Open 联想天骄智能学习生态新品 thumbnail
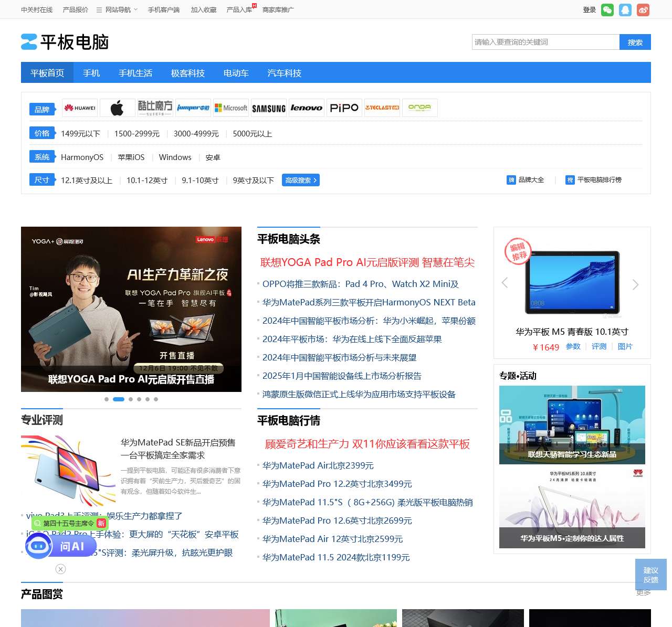672x627 pixels. 572,425
